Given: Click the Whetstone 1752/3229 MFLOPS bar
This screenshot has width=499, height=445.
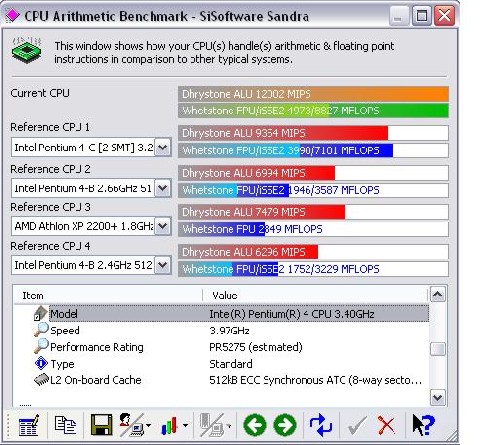Looking at the screenshot, I should pos(313,269).
